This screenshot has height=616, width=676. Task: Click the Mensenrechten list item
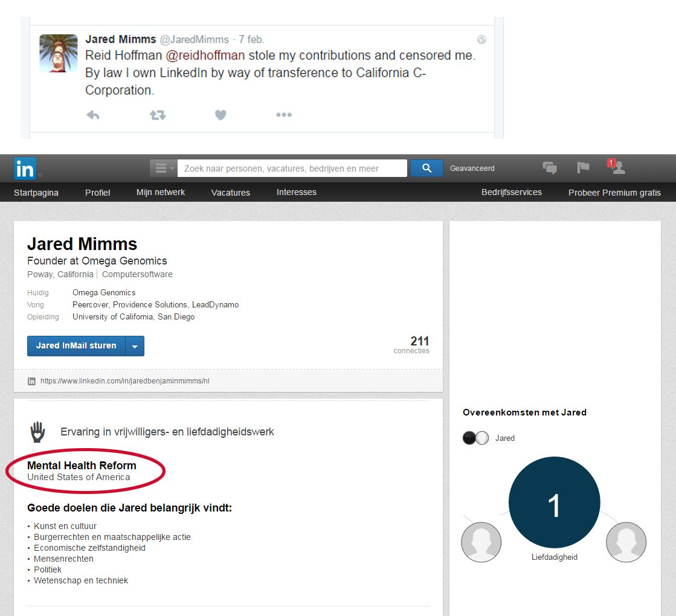tap(63, 559)
